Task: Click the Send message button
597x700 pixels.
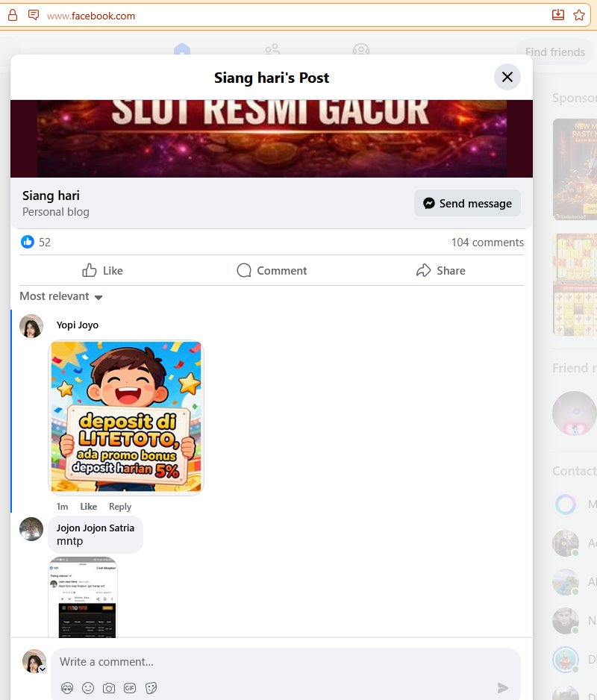Action: coord(467,203)
